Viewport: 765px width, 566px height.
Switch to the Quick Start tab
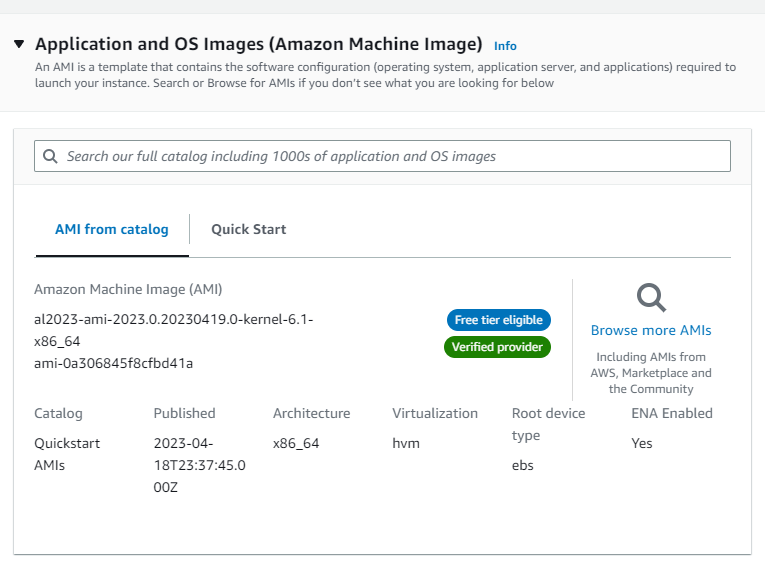248,229
